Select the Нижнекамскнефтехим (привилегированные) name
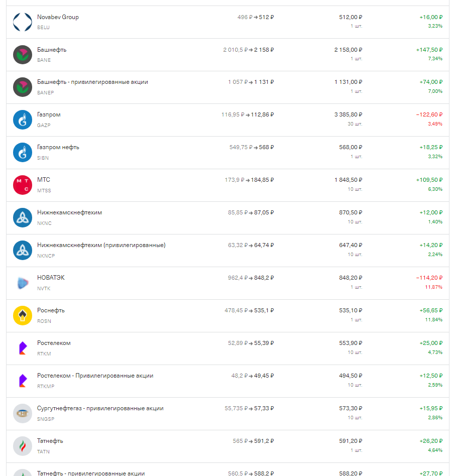 tap(101, 245)
